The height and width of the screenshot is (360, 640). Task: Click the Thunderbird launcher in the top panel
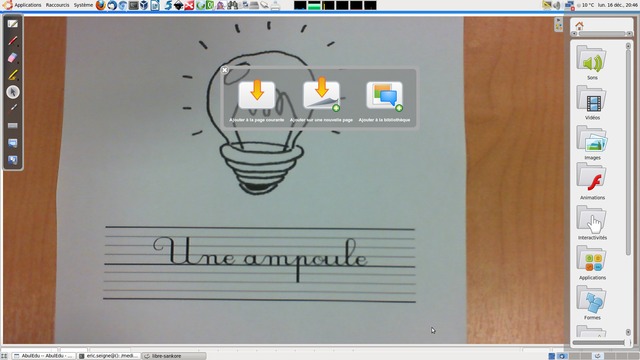tap(112, 5)
